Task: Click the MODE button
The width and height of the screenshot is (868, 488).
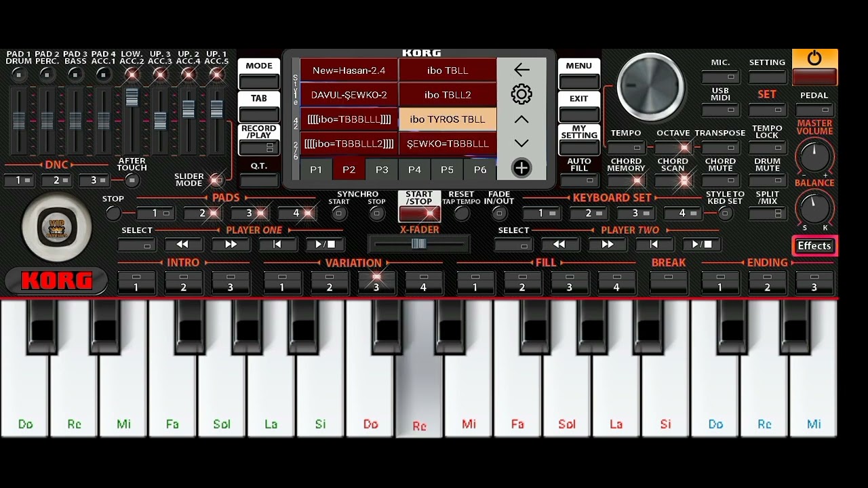Action: click(x=259, y=75)
